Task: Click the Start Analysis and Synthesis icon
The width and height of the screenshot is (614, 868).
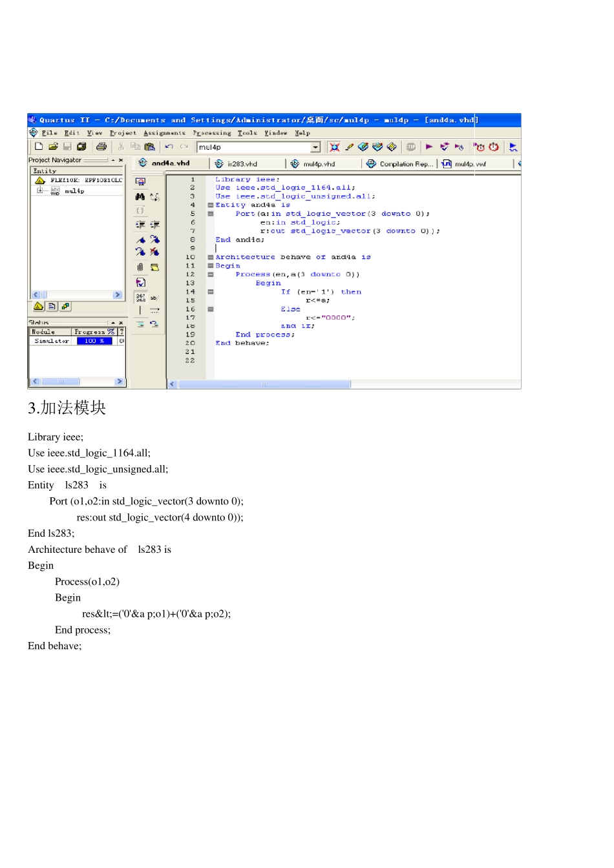Action: (x=444, y=147)
